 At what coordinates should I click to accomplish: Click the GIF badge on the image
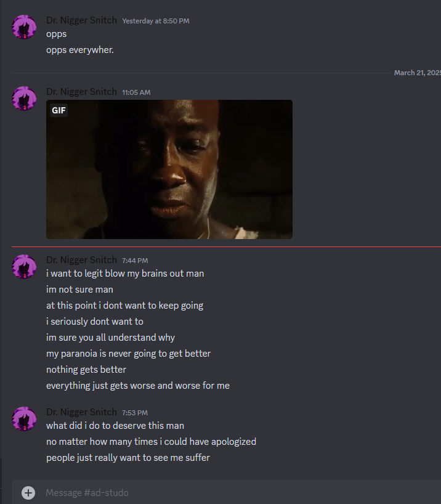pyautogui.click(x=59, y=110)
